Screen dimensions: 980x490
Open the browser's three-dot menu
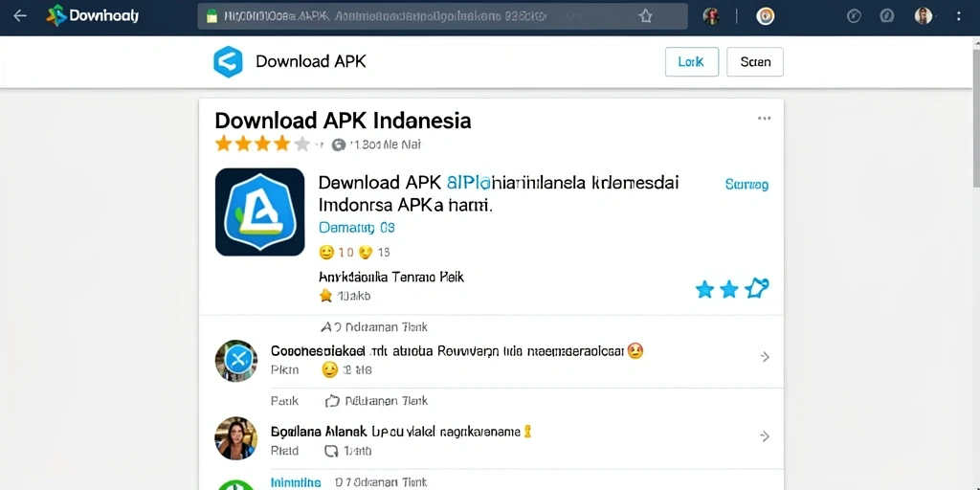point(959,16)
